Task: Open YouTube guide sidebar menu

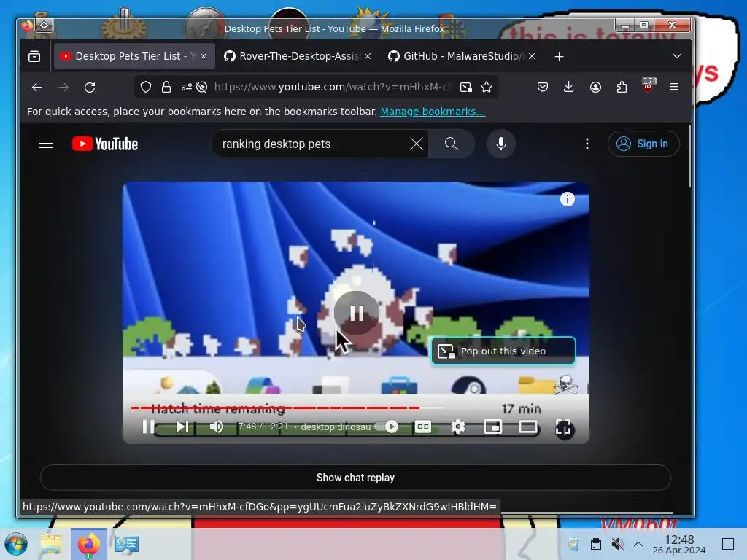Action: pyautogui.click(x=46, y=144)
